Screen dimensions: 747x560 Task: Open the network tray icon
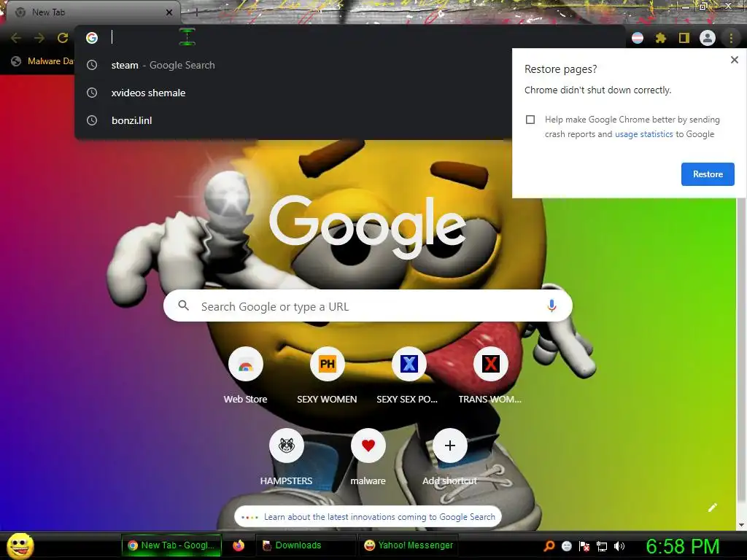point(602,546)
